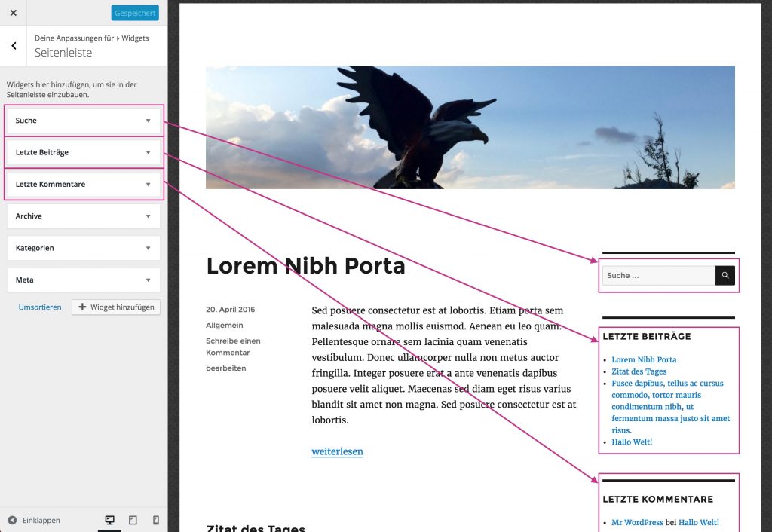Switch preview to desktop view
This screenshot has width=772, height=532.
110,520
